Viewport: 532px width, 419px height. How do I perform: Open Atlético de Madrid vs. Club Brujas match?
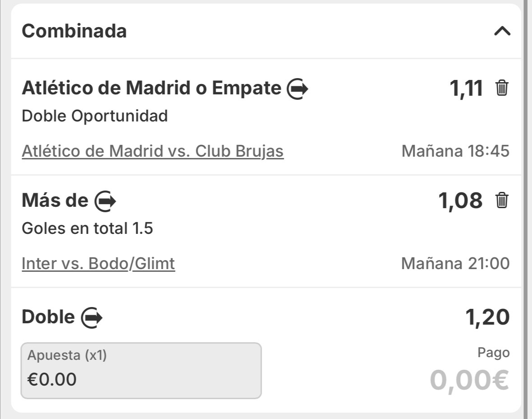point(153,151)
